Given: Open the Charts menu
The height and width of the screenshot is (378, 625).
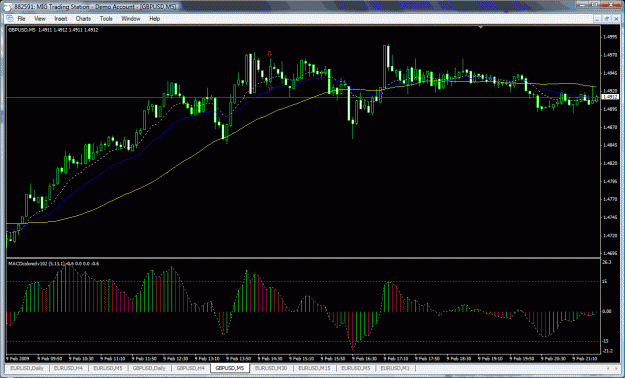Looking at the screenshot, I should [x=83, y=19].
